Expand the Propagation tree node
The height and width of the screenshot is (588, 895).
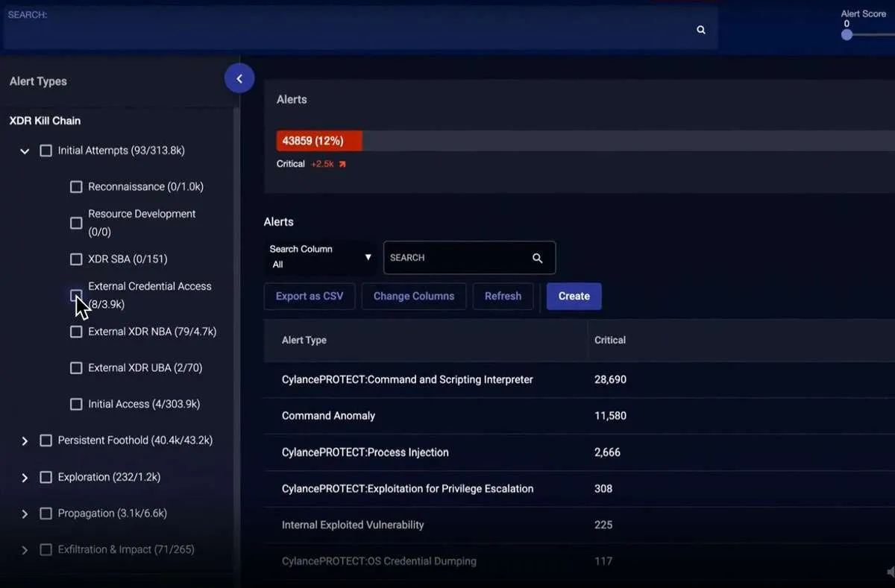click(25, 514)
